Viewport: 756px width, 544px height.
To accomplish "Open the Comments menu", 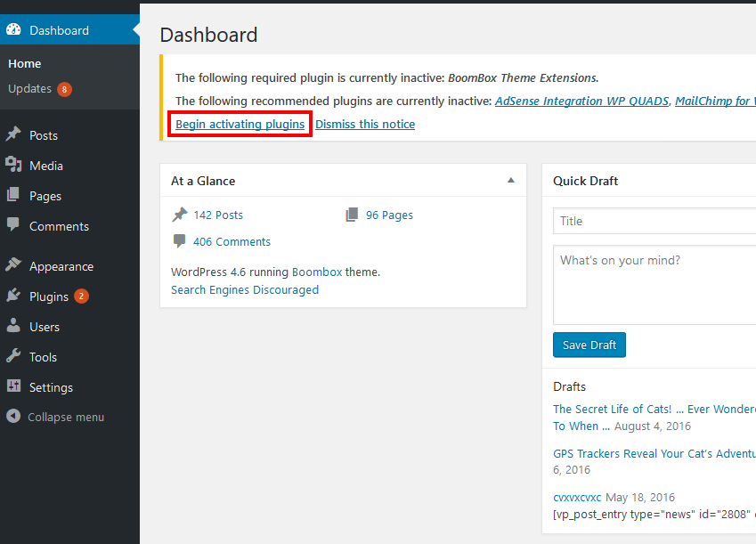I will click(x=59, y=227).
